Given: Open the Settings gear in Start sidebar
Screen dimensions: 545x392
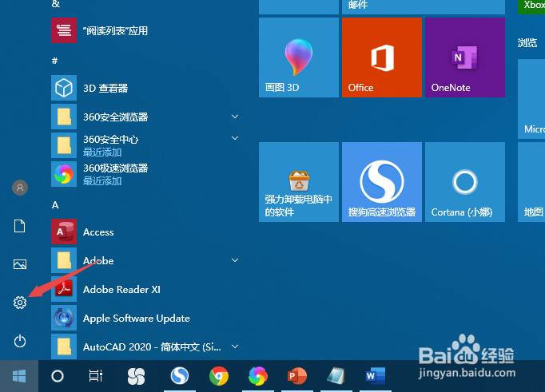Looking at the screenshot, I should point(20,303).
